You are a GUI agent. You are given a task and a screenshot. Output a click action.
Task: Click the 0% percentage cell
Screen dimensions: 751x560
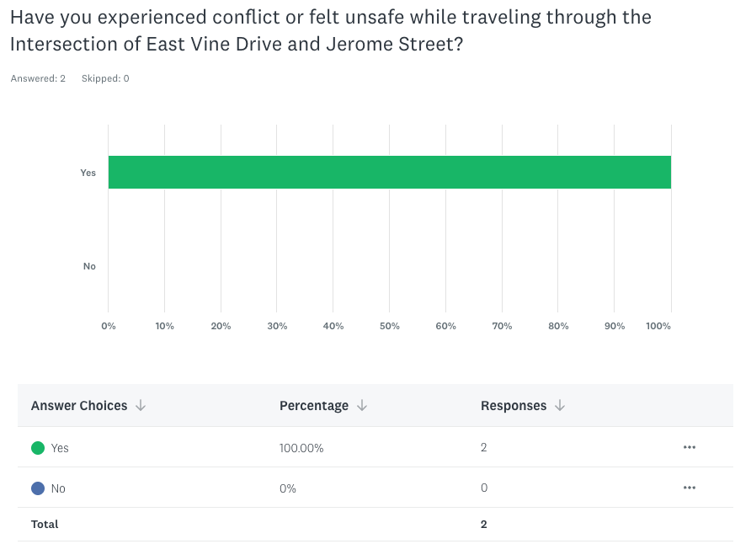coord(288,488)
